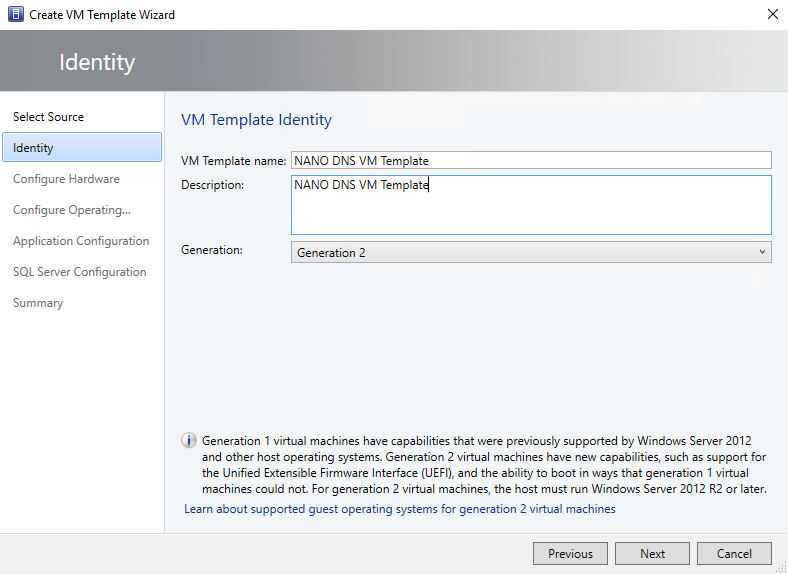Go to Select Source step

[48, 117]
